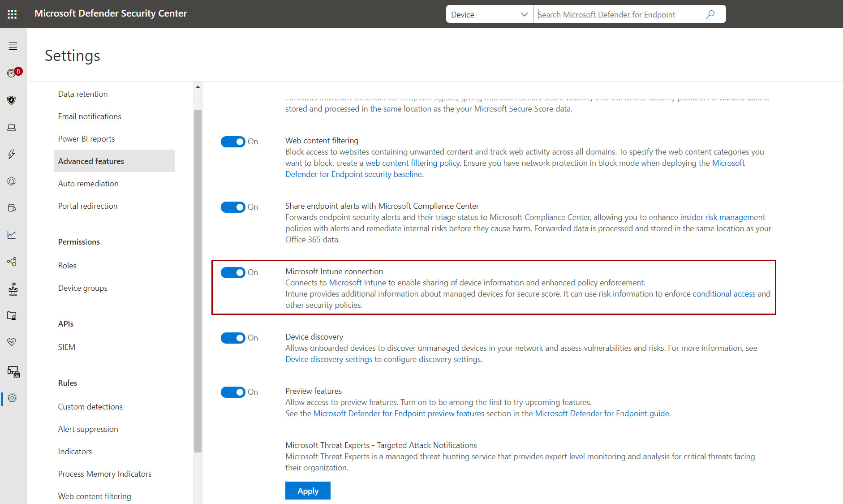Disable the Microsoft Intune connection toggle
843x504 pixels.
click(233, 272)
